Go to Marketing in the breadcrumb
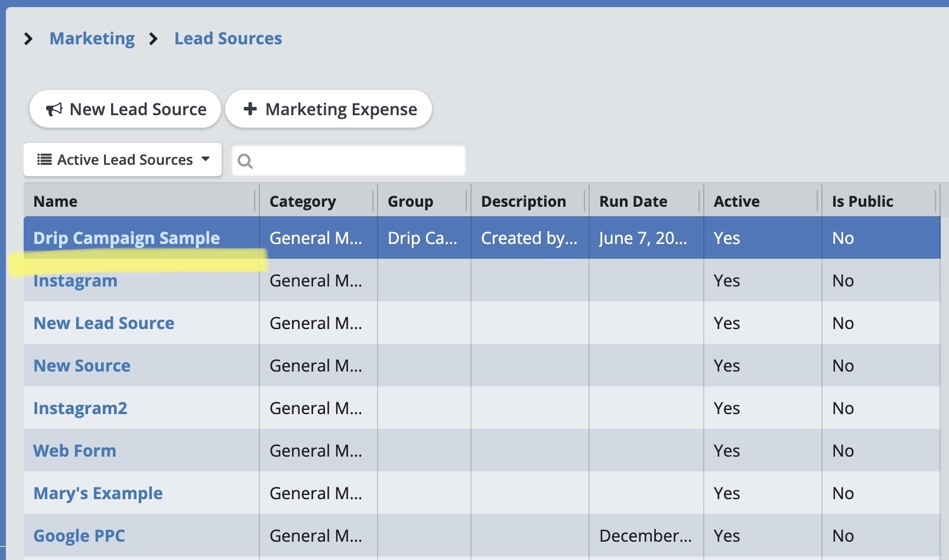Image resolution: width=949 pixels, height=560 pixels. [92, 39]
